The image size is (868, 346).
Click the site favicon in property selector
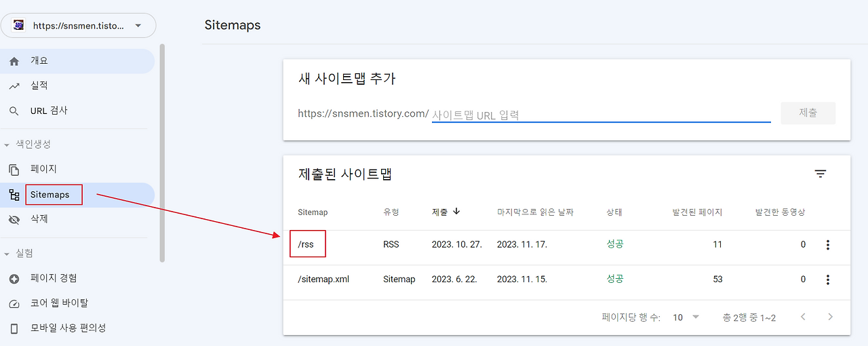[19, 26]
